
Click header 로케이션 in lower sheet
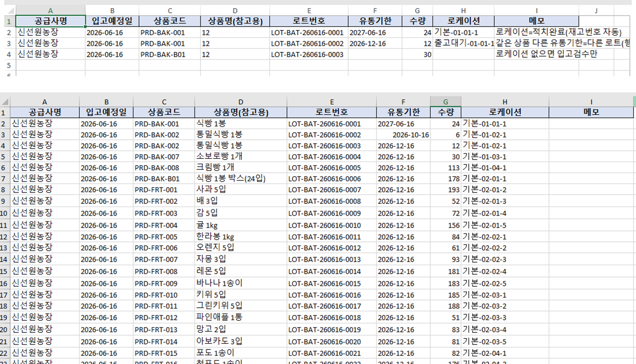505,112
